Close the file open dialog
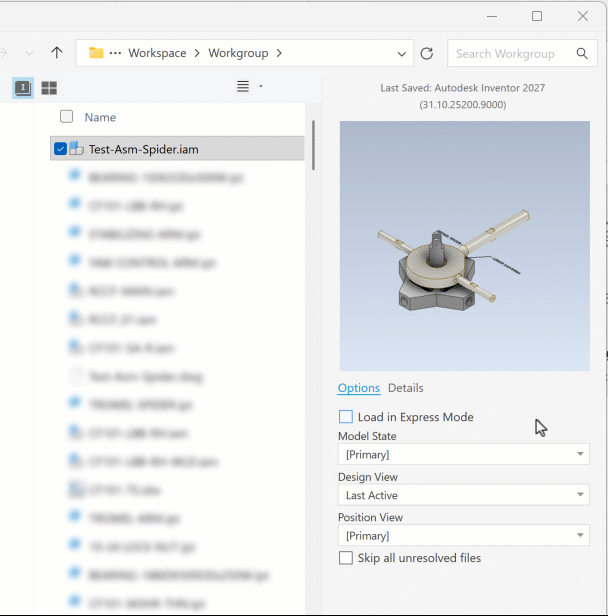Screen dimensions: 608x616 click(583, 16)
